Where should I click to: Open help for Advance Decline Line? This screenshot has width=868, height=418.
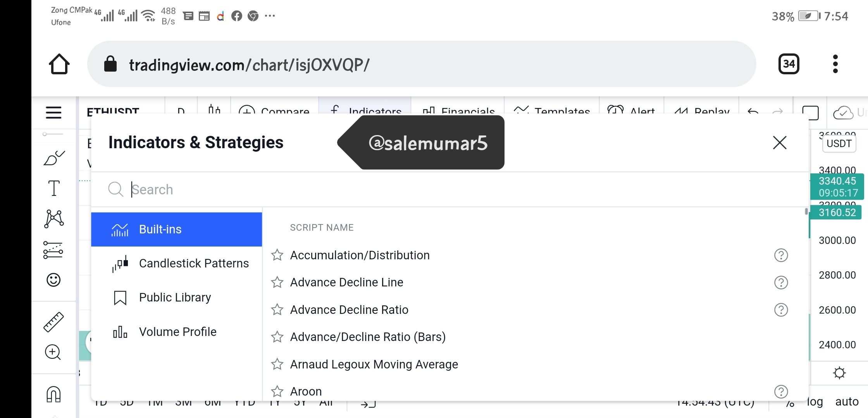pos(781,283)
